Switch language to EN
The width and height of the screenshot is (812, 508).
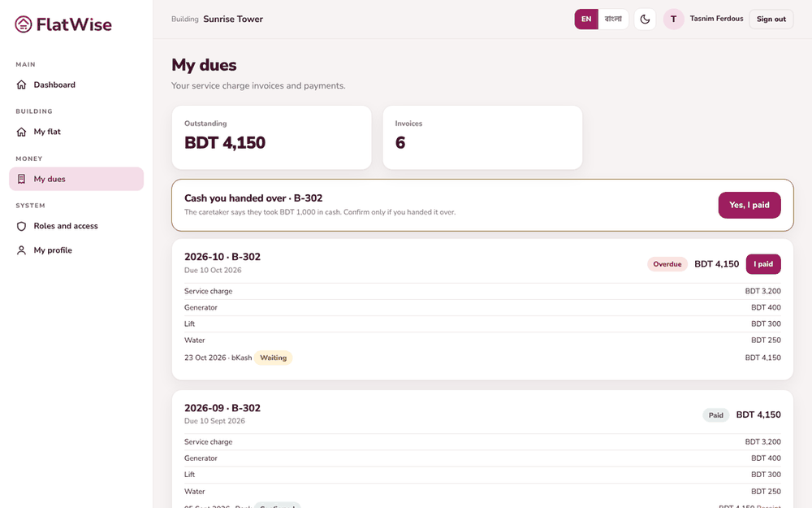(586, 20)
